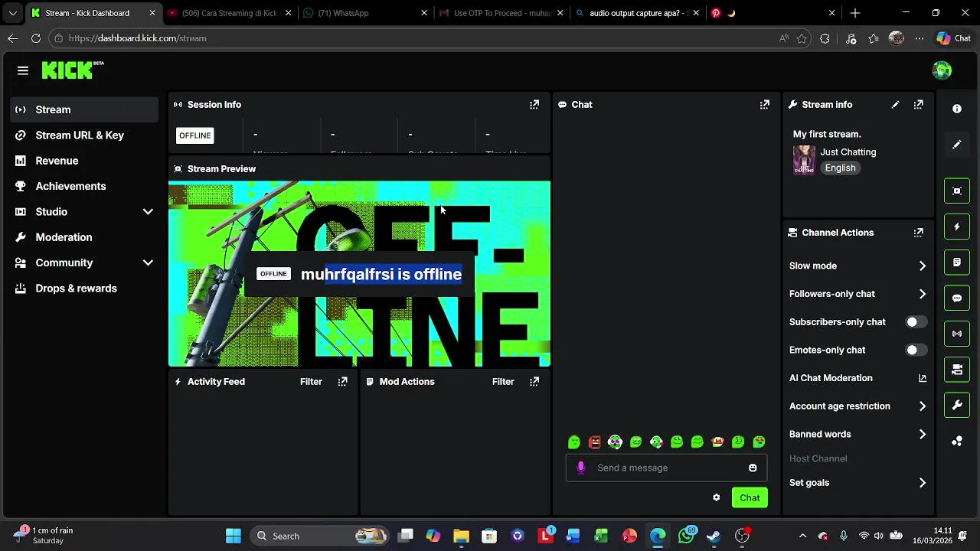Toggle Session Info panel in right rail
Image resolution: width=980 pixels, height=551 pixels.
[x=957, y=334]
